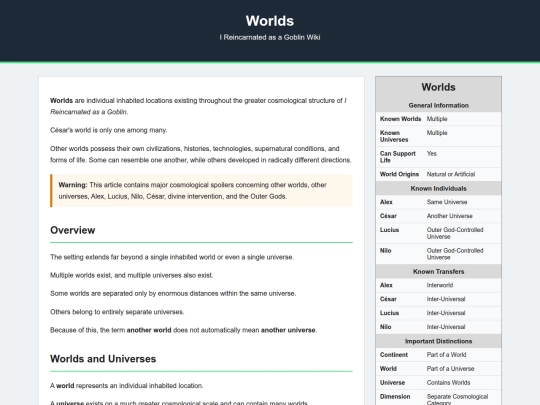Click 'Outer God-Controlled Universe' value for Nilo
The image size is (540, 405).
click(455, 254)
